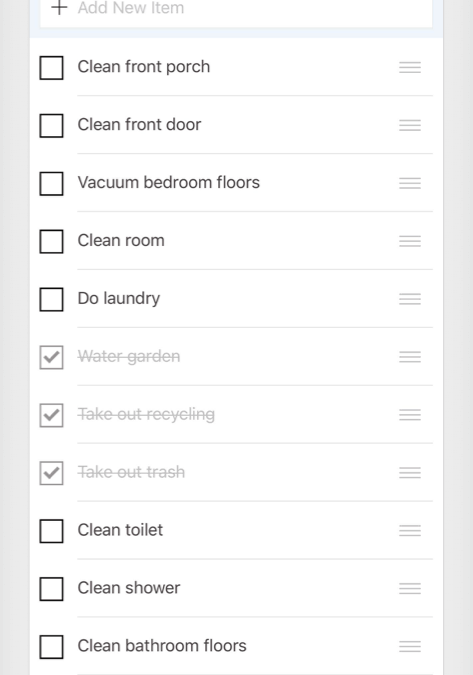473x675 pixels.
Task: Uncheck Take out recycling
Action: click(52, 415)
